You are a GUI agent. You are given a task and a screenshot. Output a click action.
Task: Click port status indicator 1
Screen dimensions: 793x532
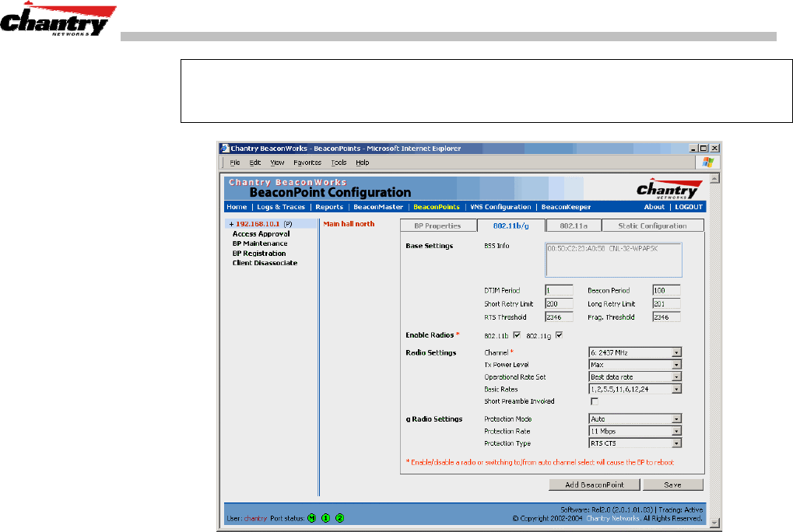326,518
